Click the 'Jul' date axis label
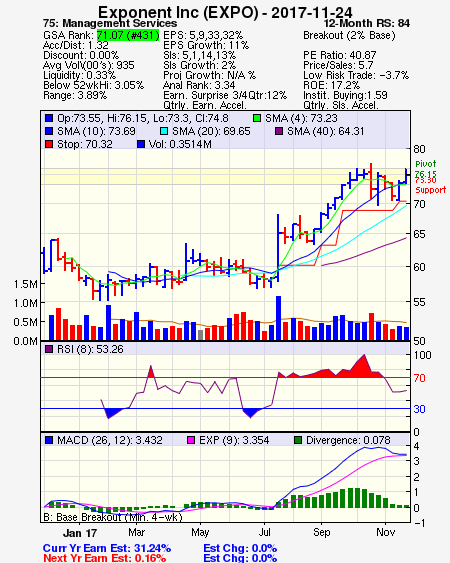 264,532
